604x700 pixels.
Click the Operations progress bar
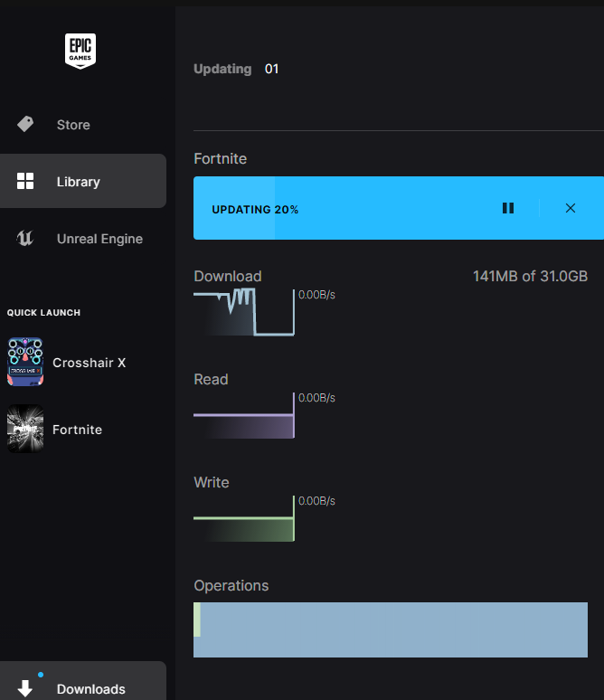(x=391, y=629)
